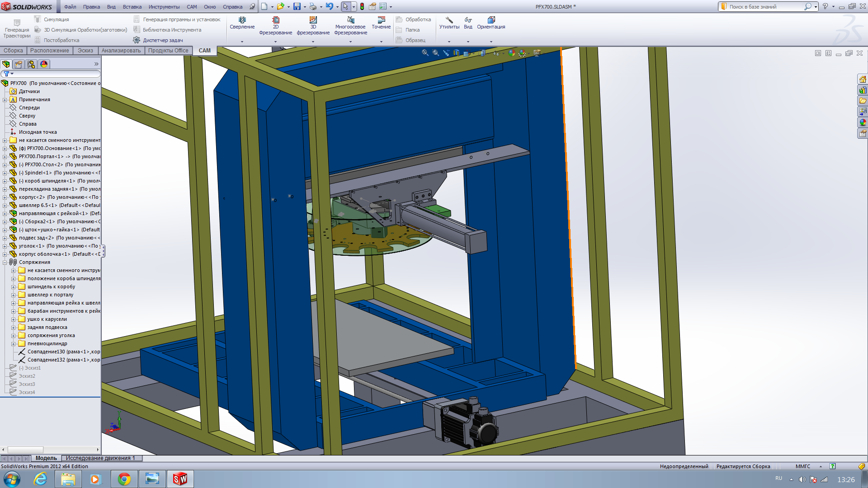Click the Zoom to Fit view icon
868x488 pixels.
tap(425, 53)
